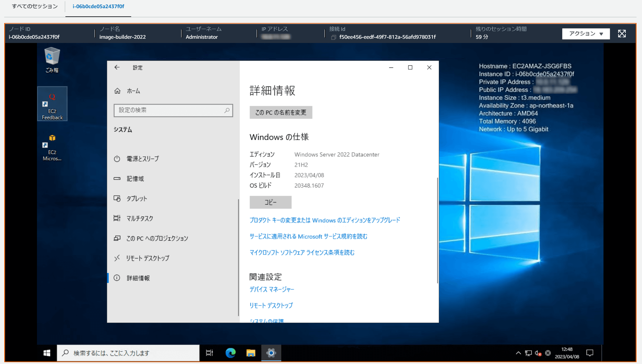
Task: Open ソフトウェア ライセンス条項を読む link
Action: click(302, 253)
